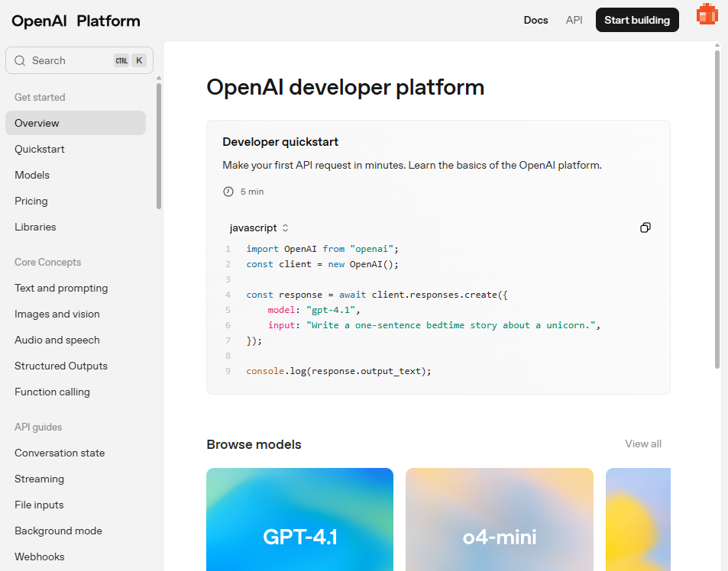The image size is (728, 571).
Task: Click "console.log(response.output_text);" code line
Action: [x=339, y=371]
